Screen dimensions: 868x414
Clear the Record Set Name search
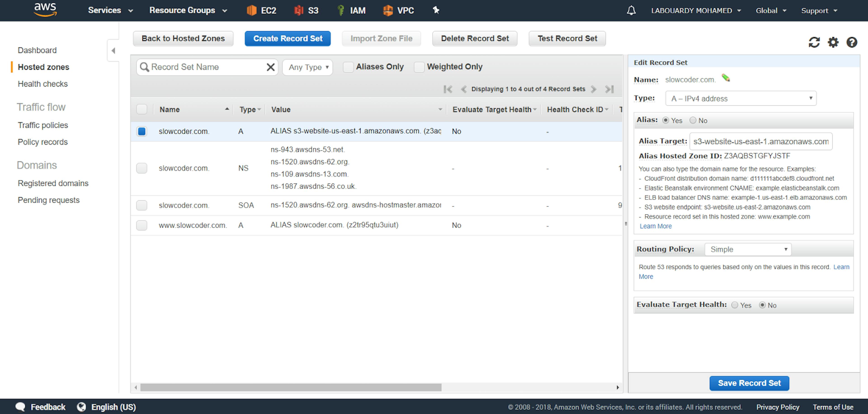pos(270,67)
